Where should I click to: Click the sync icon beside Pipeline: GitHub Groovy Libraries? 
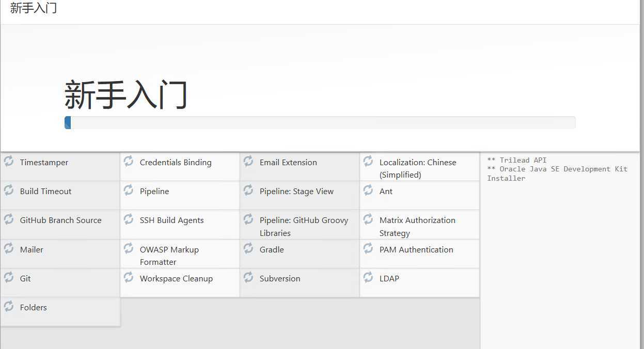click(x=248, y=219)
